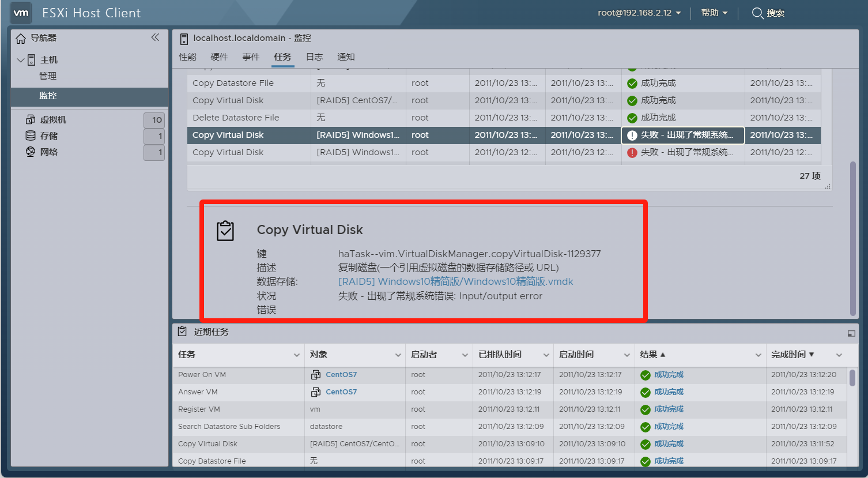Viewport: 868px width, 478px height.
Task: Open CentOS7 link in Power On VM row
Action: coord(341,375)
